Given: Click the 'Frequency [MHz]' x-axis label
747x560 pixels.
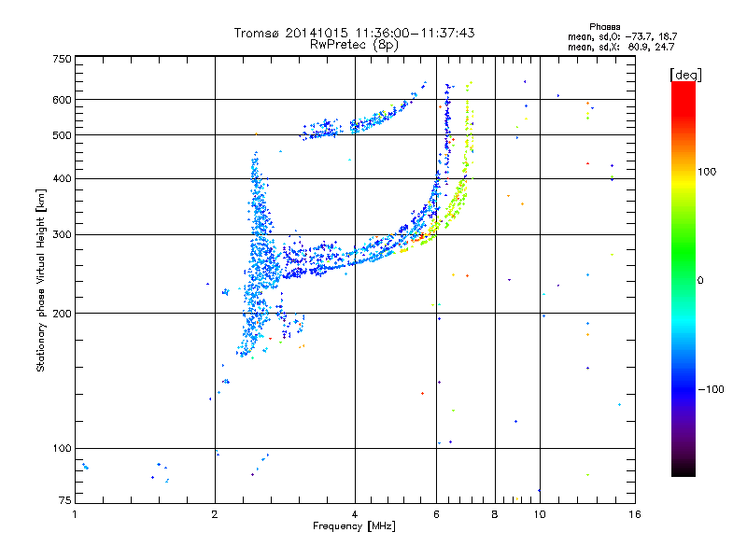Looking at the screenshot, I should point(354,526).
